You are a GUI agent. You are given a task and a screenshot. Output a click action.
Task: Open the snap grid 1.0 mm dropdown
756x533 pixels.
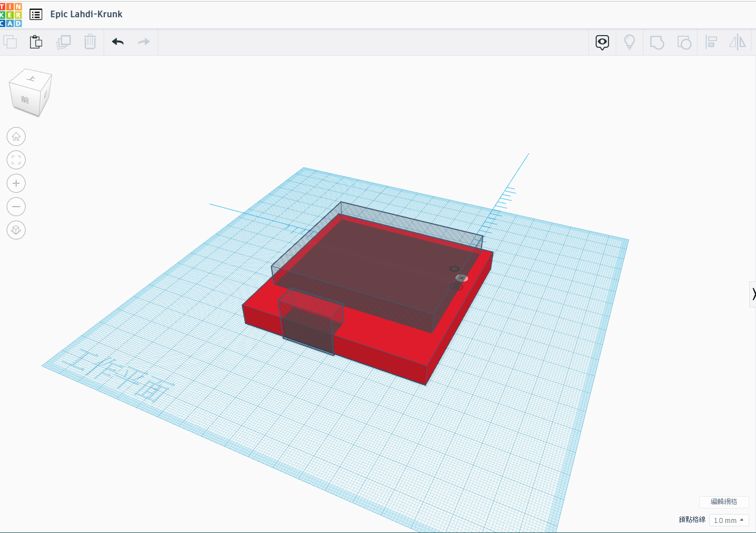tap(729, 520)
